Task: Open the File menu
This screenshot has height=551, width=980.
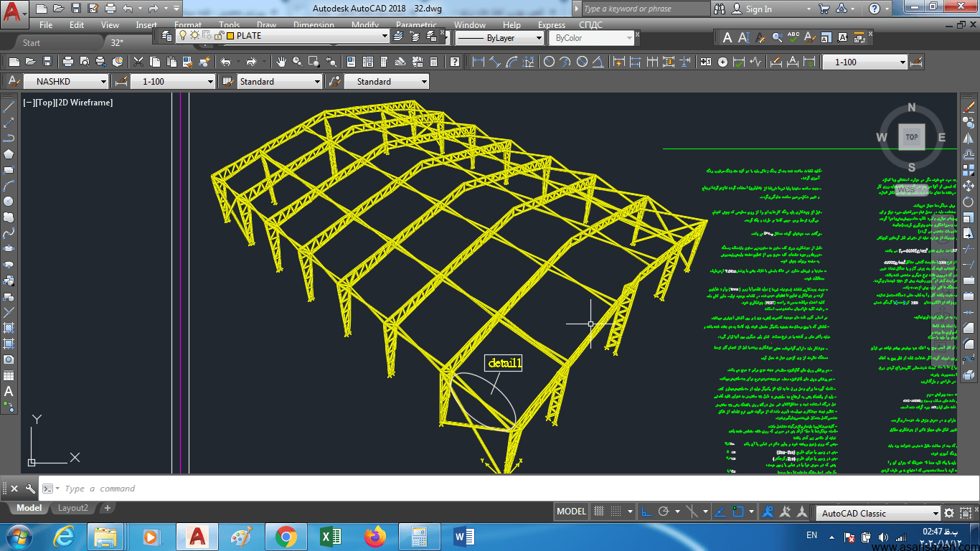Action: pyautogui.click(x=46, y=24)
